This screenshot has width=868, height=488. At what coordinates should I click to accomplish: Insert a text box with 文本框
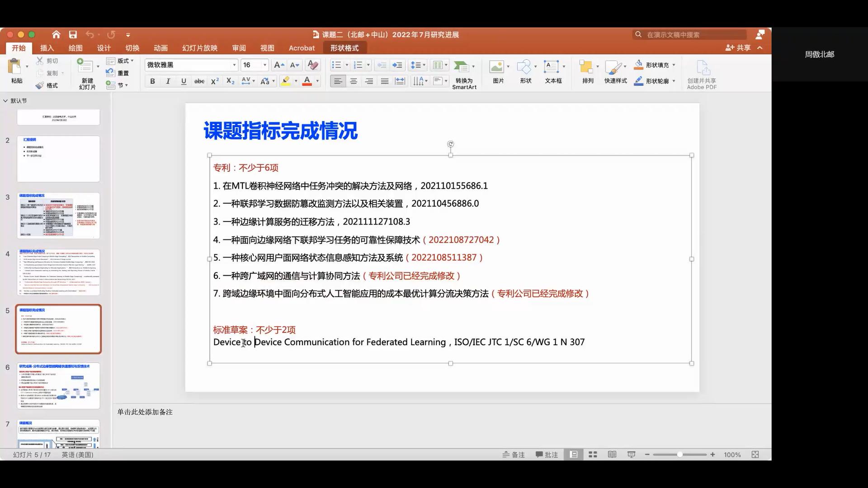(x=553, y=72)
